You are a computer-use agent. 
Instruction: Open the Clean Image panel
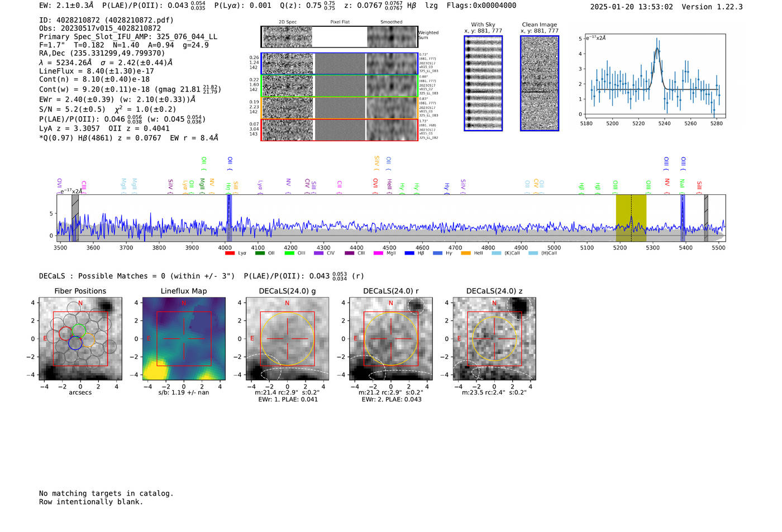(540, 83)
